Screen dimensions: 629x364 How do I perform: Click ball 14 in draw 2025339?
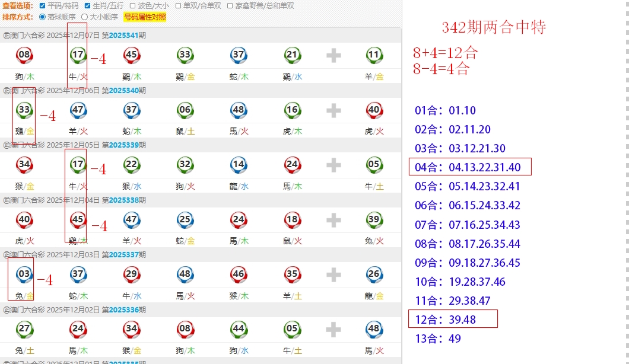coord(238,165)
